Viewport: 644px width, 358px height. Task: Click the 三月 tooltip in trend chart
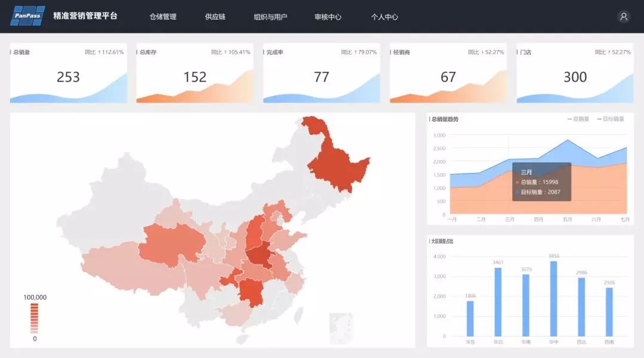(541, 181)
